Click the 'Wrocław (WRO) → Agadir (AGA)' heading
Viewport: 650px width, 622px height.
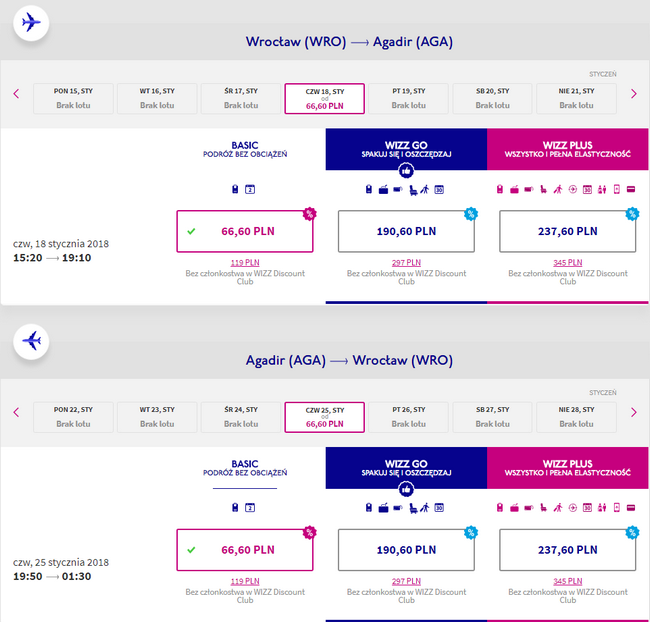click(x=349, y=42)
